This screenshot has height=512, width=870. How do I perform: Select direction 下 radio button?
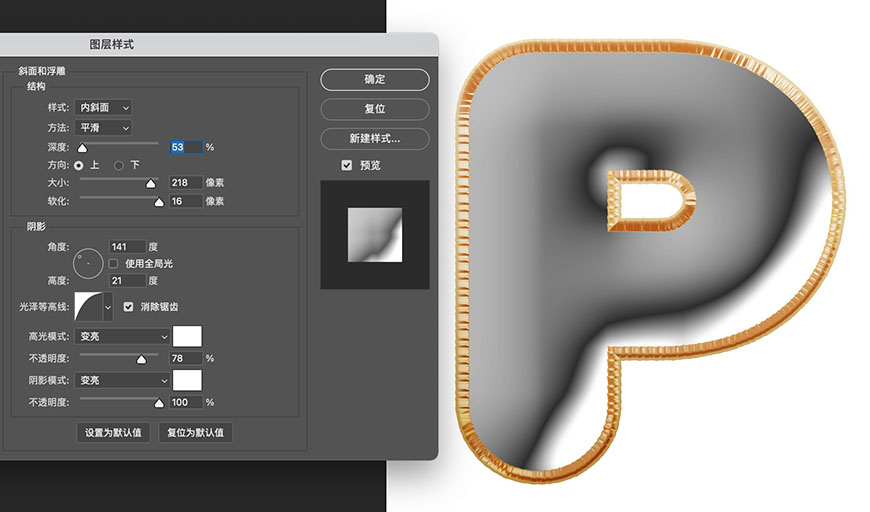pyautogui.click(x=118, y=165)
